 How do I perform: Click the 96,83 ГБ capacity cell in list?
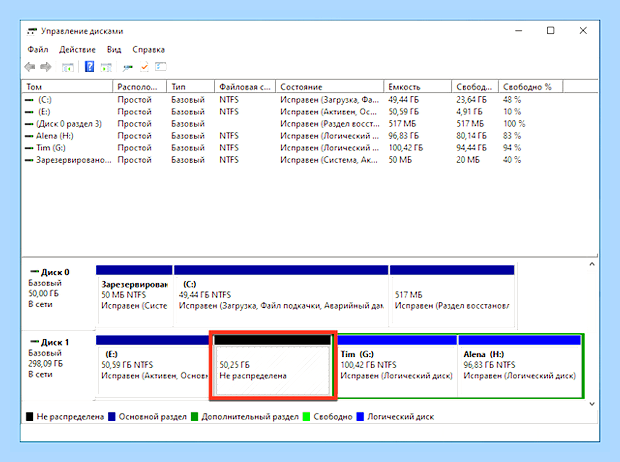403,136
